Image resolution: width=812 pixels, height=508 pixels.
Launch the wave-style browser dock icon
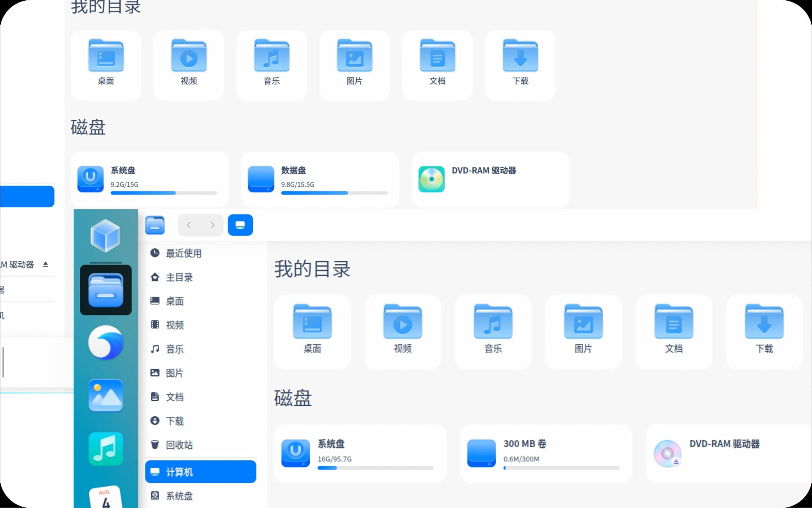tap(106, 343)
